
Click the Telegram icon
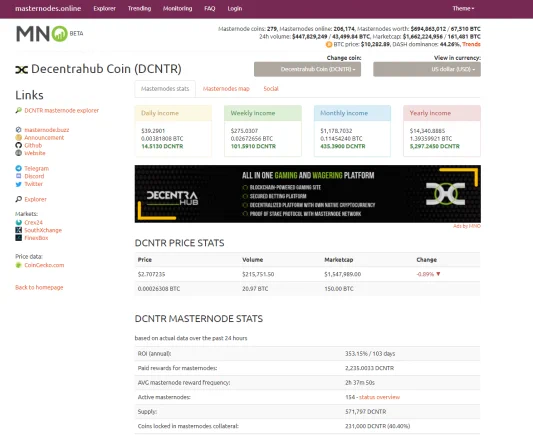coord(18,168)
